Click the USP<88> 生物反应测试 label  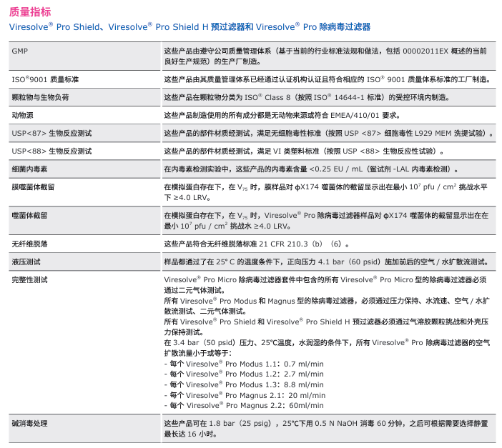coord(51,151)
